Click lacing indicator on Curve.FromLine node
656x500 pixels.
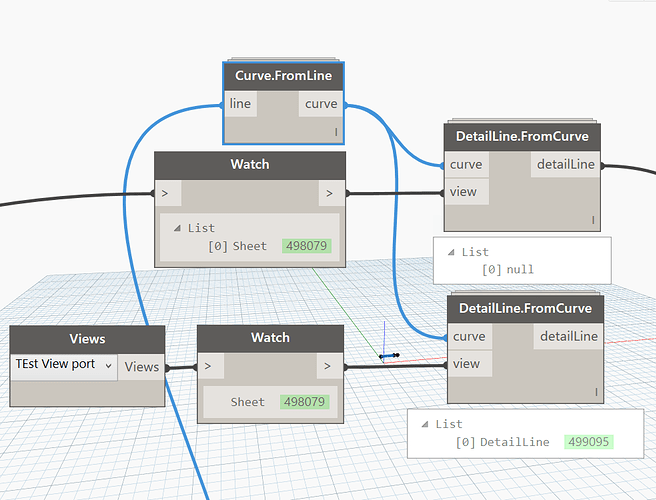(x=336, y=132)
